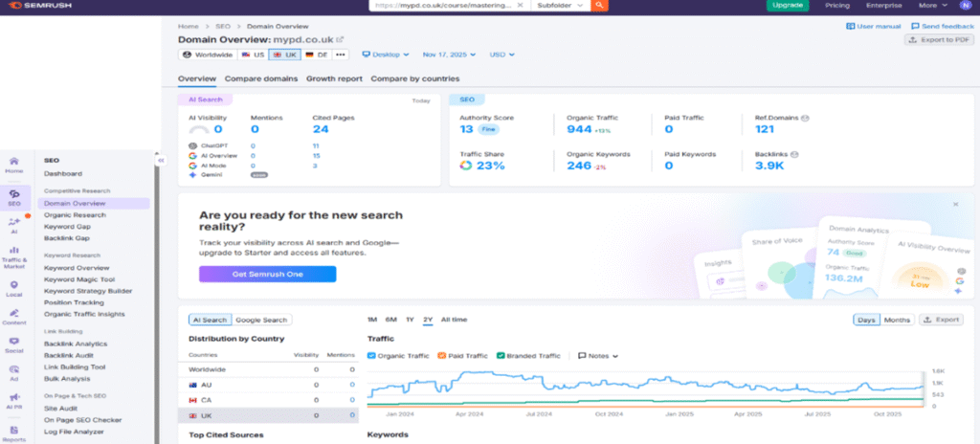Open the Local sidebar section

click(13, 288)
